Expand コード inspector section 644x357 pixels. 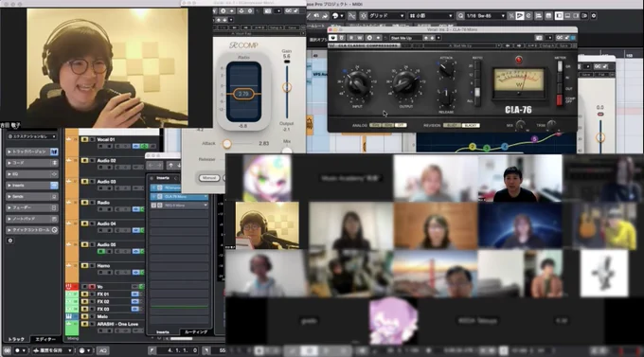(x=9, y=163)
